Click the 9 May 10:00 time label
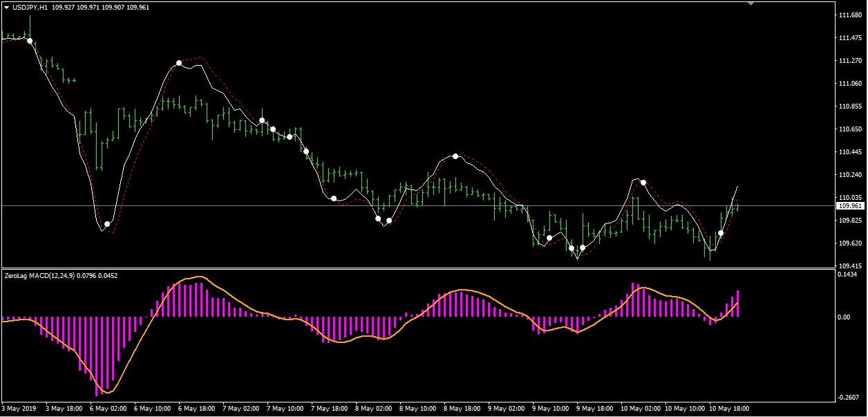Viewport: 868px width, 417px height. (550, 409)
